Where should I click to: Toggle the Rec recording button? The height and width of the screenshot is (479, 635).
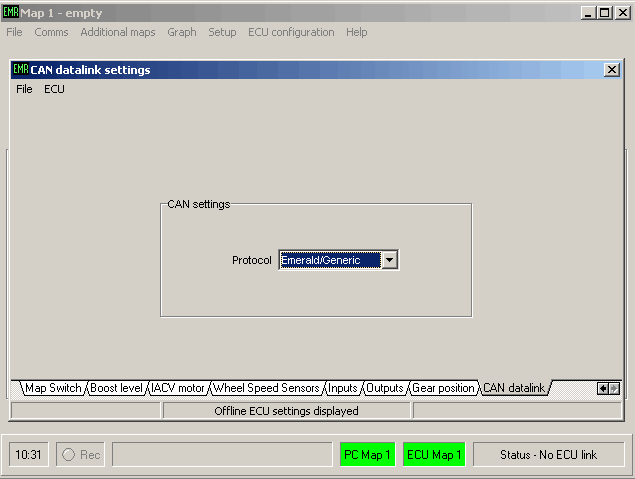81,455
